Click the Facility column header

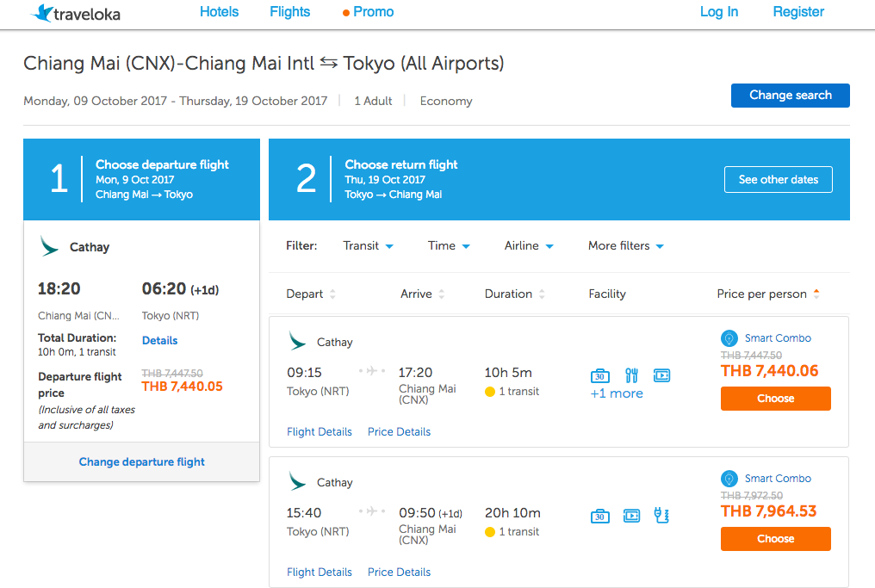pyautogui.click(x=607, y=294)
